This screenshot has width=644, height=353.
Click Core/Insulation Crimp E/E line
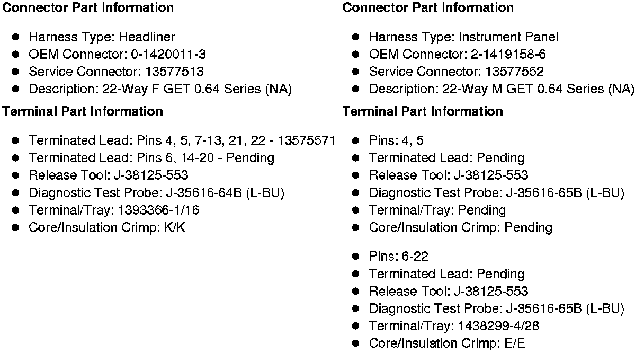[448, 343]
